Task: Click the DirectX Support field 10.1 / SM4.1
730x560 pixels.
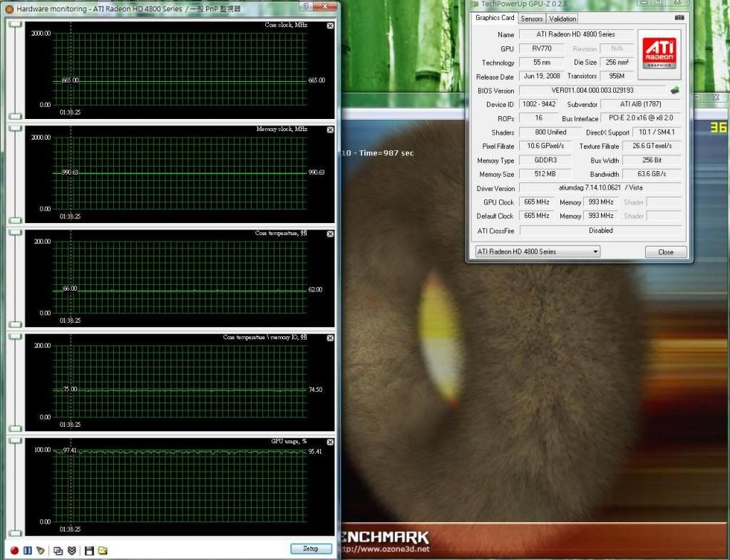Action: (657, 132)
